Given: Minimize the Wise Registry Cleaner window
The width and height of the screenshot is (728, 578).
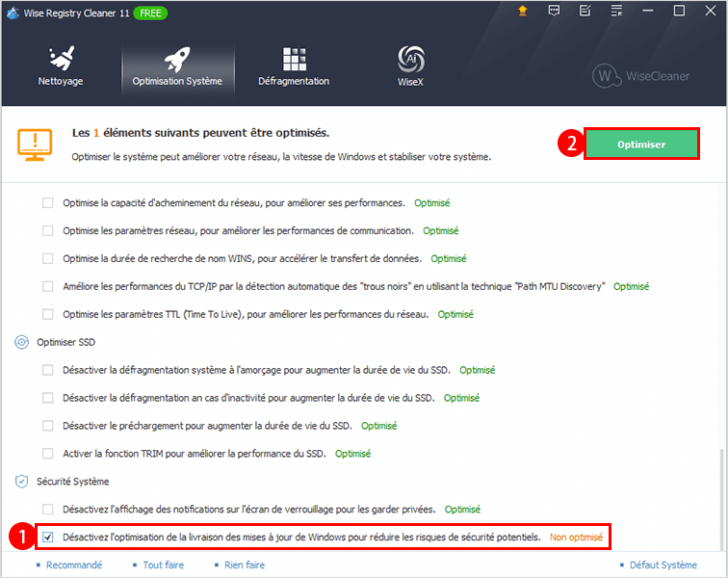Looking at the screenshot, I should click(x=648, y=11).
